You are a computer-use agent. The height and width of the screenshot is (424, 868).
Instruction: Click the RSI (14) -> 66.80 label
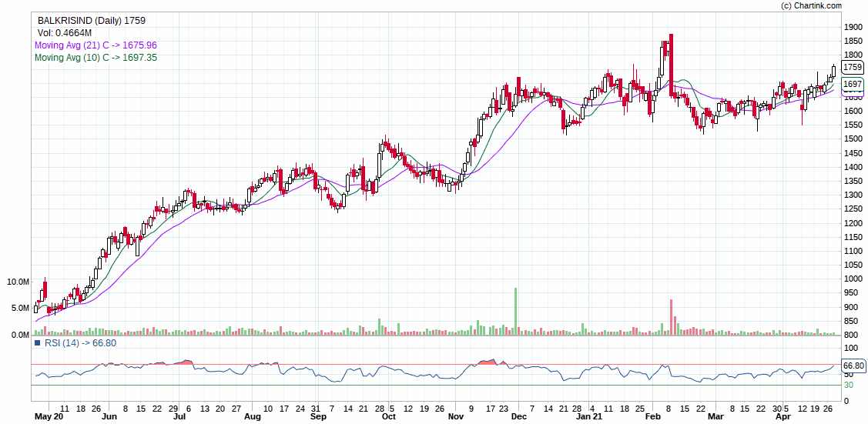pos(79,342)
